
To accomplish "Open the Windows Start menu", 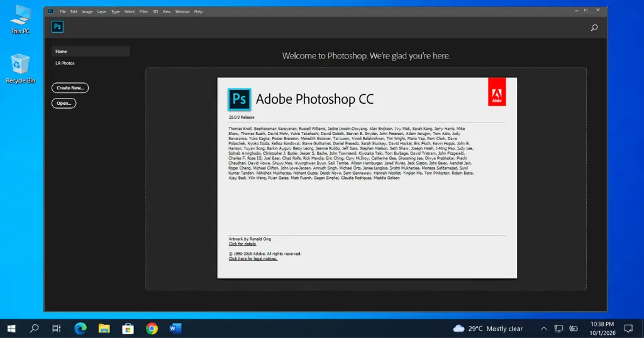I will tap(11, 329).
